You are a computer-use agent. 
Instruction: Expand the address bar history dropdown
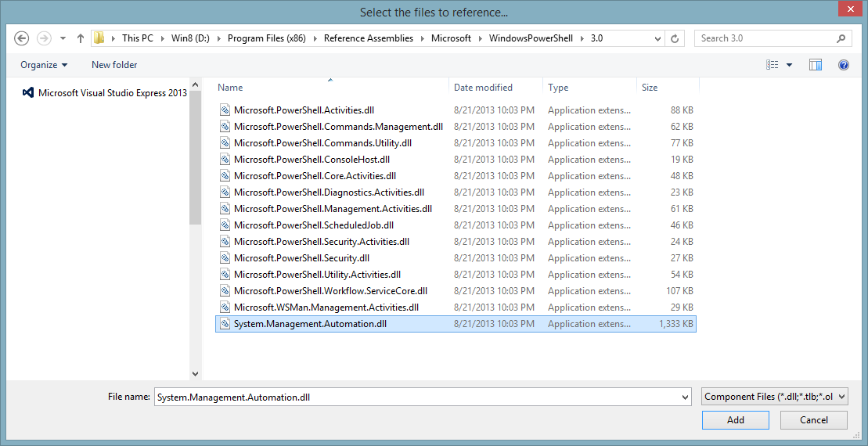pyautogui.click(x=657, y=39)
